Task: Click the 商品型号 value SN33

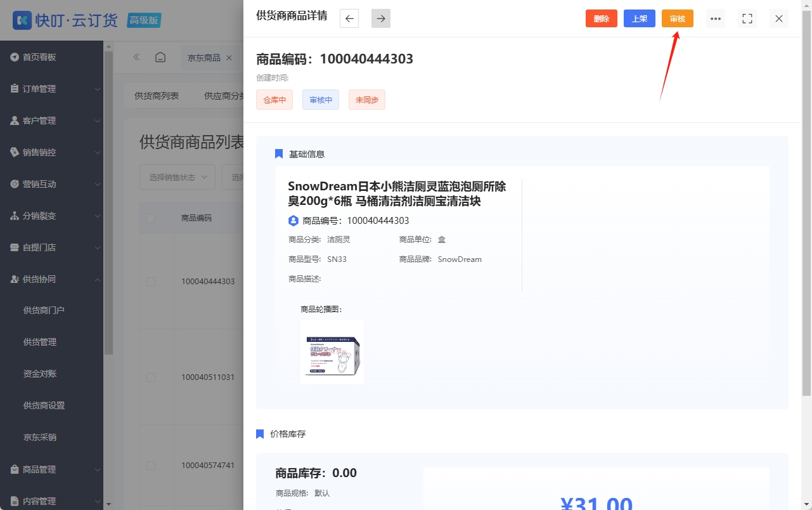Action: (337, 259)
